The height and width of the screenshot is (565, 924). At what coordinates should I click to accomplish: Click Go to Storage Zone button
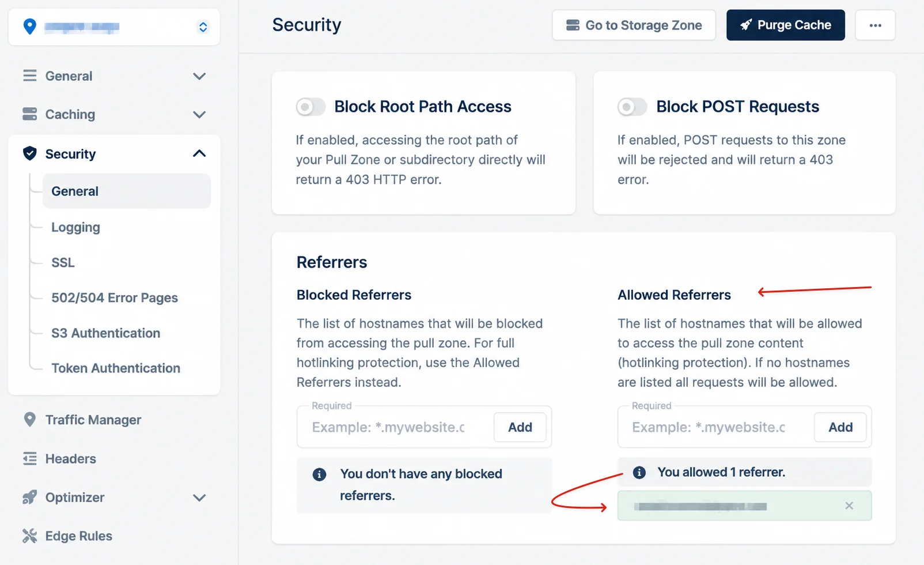[x=634, y=25]
